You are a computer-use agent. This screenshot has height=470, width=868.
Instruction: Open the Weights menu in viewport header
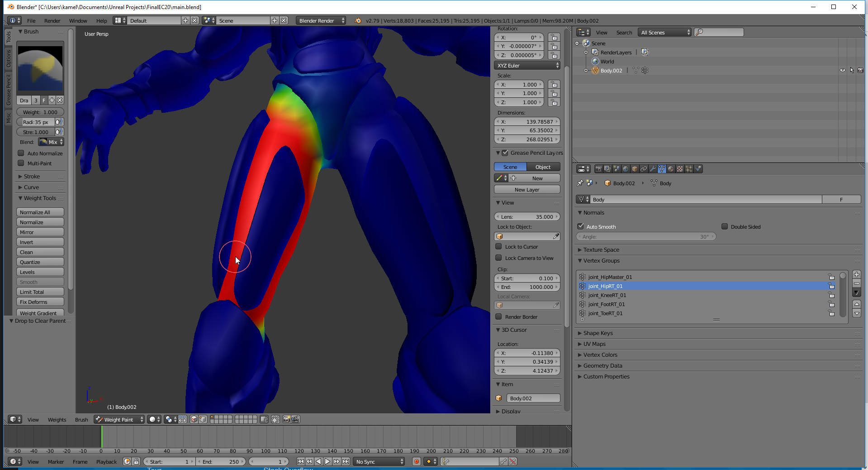[57, 419]
